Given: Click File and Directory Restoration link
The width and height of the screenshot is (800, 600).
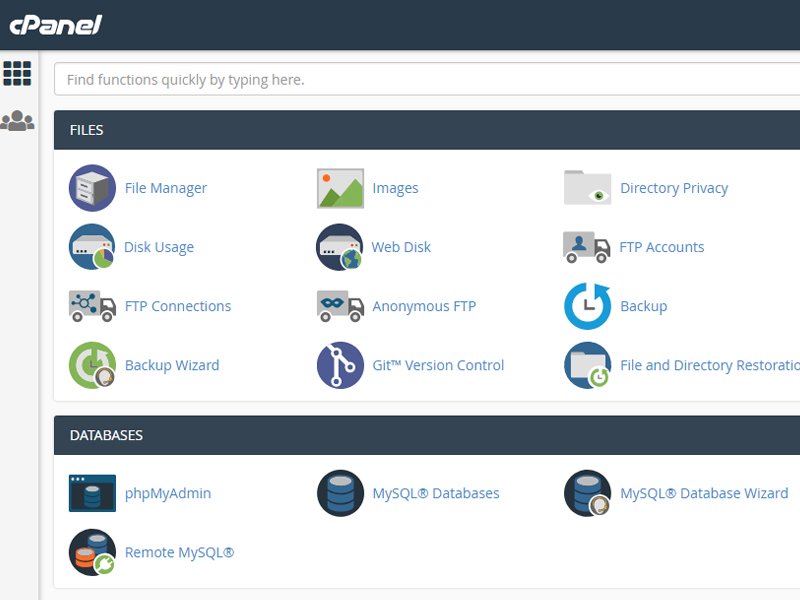Looking at the screenshot, I should click(x=710, y=366).
